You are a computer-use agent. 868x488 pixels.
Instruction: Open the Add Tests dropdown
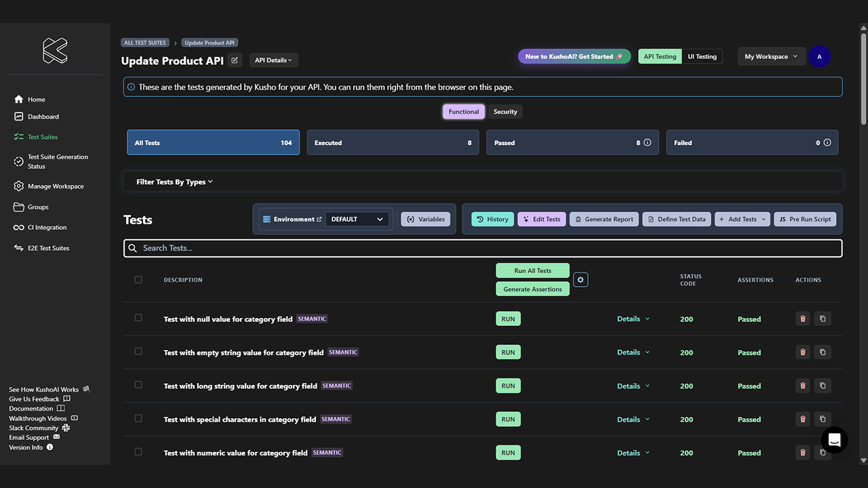743,219
